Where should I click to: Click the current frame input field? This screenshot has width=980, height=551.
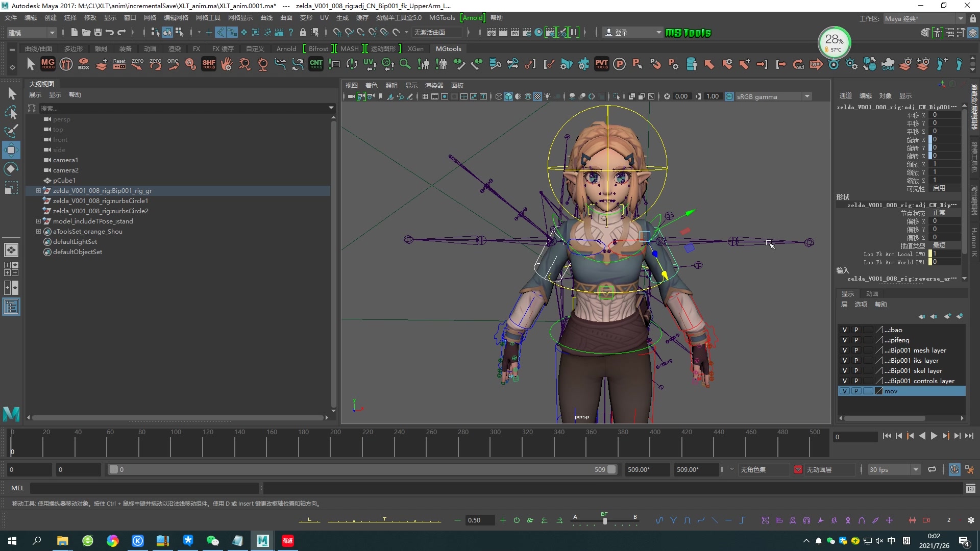855,437
